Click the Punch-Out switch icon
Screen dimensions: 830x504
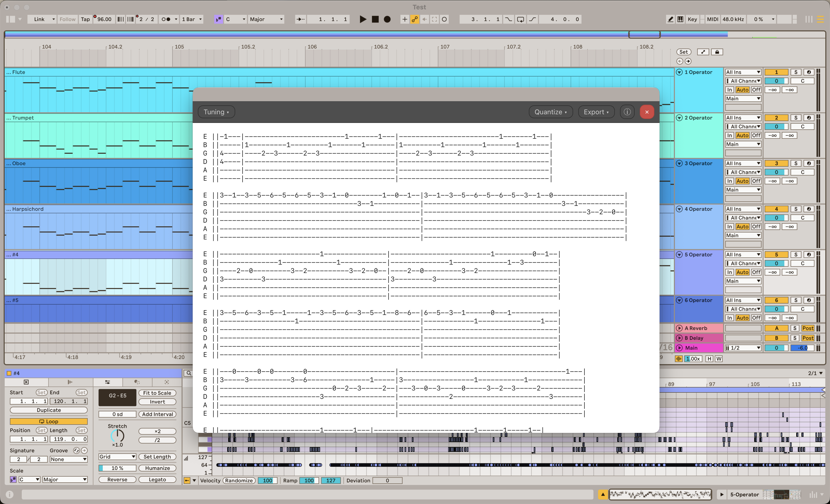533,19
